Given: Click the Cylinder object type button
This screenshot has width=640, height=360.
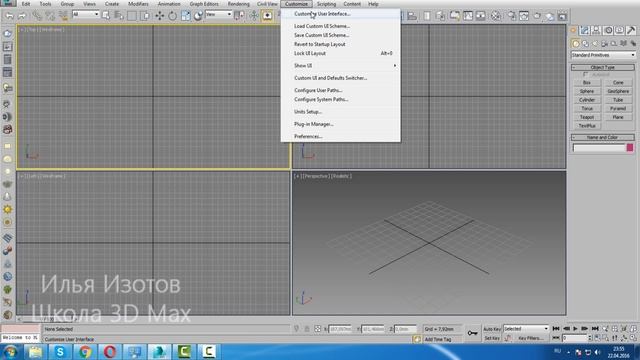Looking at the screenshot, I should (587, 100).
